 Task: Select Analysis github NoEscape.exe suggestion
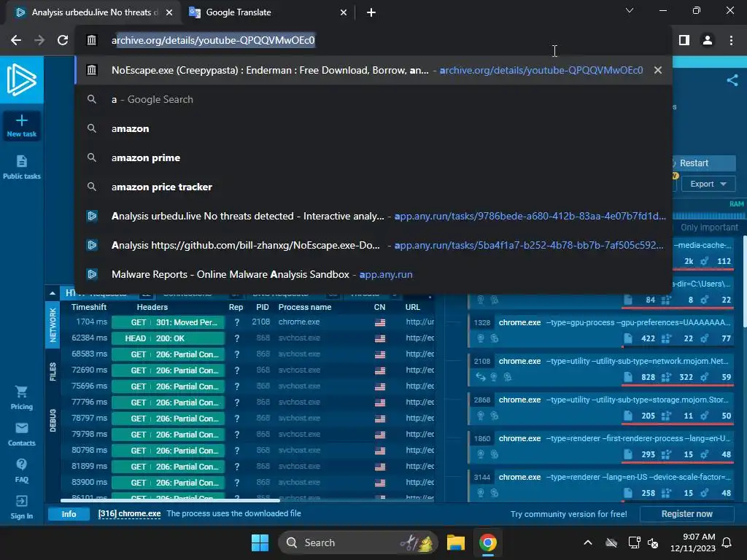[373, 245]
